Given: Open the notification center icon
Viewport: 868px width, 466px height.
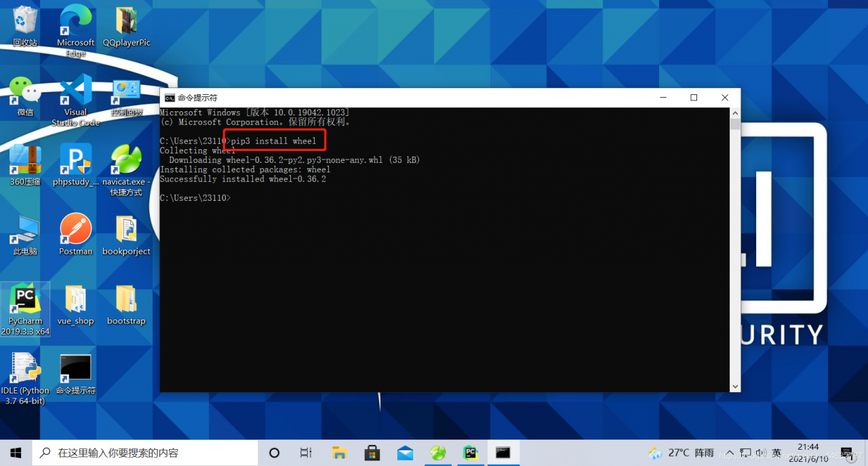Looking at the screenshot, I should pos(846,452).
